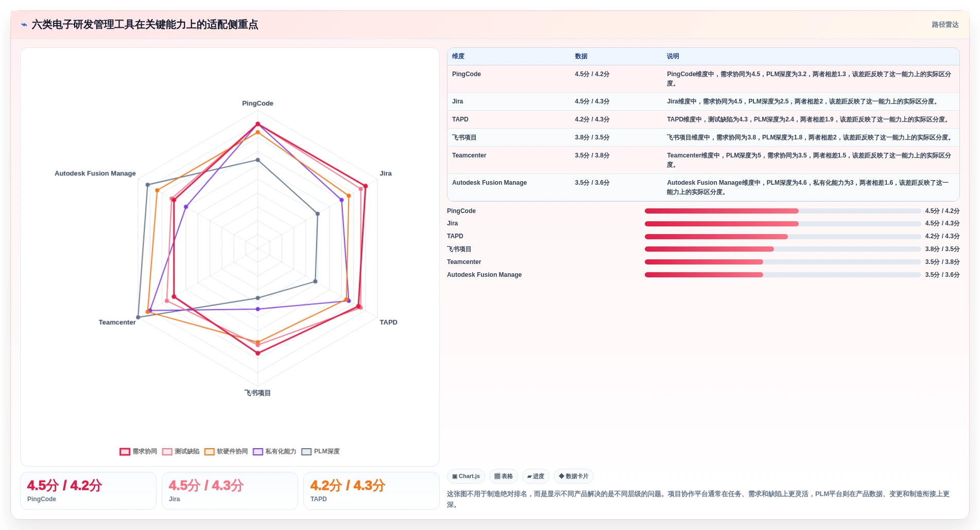Select the Autodesk Fusion Manage table row name
980x530 pixels.
pos(489,183)
